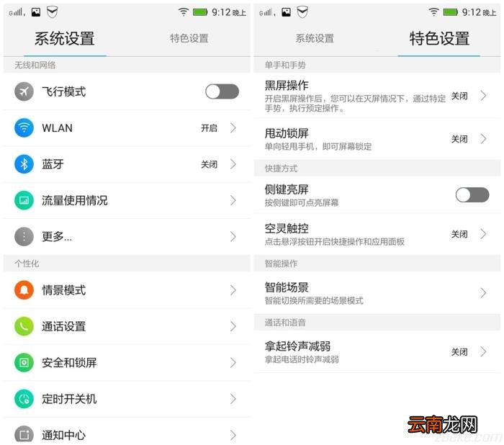
Task: Tap the blue WLAN wifi icon
Action: pos(24,128)
